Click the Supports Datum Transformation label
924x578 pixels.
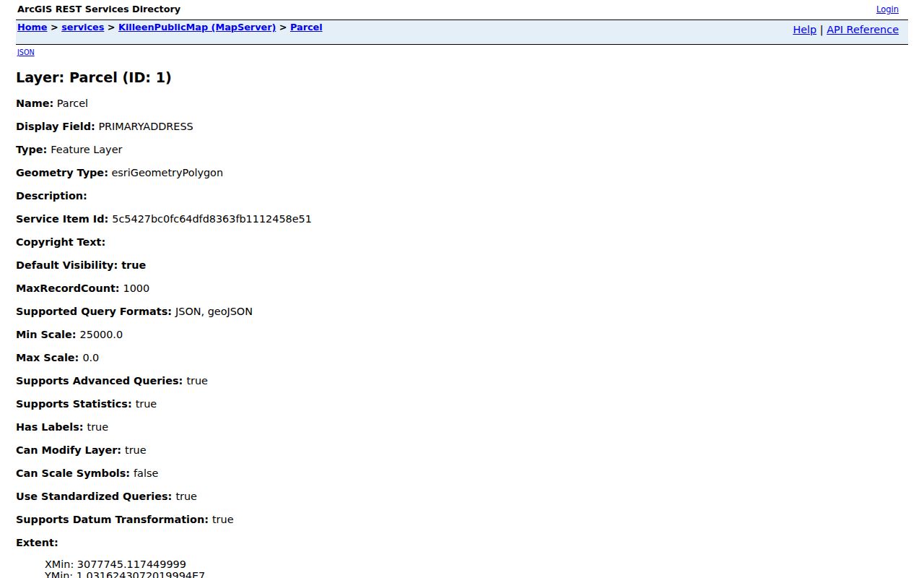(x=112, y=519)
